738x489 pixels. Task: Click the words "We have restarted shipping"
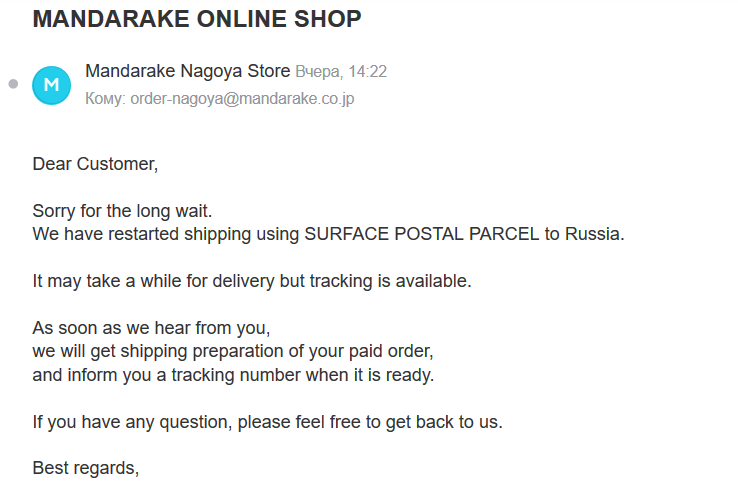pos(130,234)
